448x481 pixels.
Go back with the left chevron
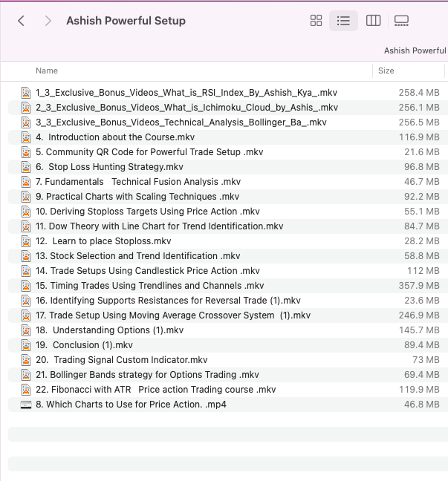point(21,21)
